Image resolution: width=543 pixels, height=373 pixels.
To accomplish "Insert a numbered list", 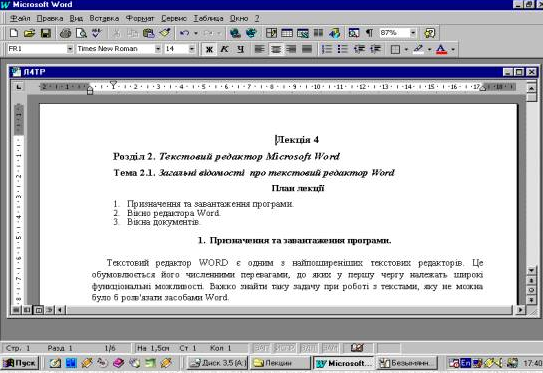I will 327,49.
